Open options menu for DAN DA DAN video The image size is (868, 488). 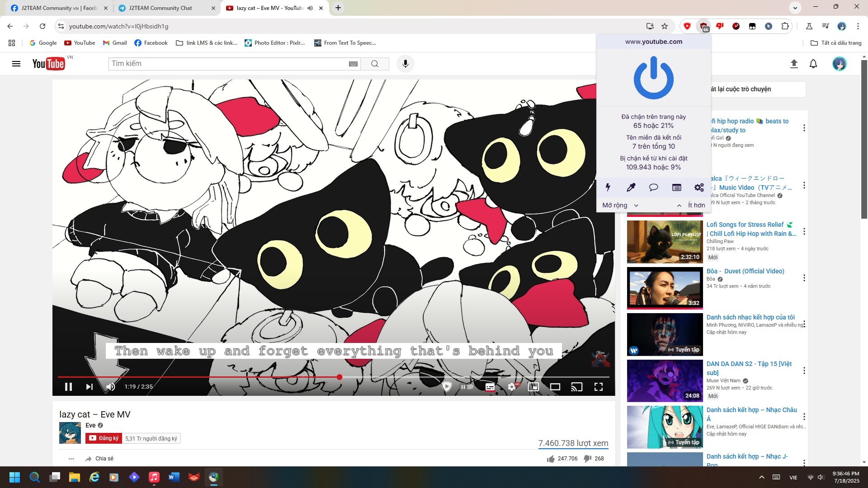(x=804, y=371)
